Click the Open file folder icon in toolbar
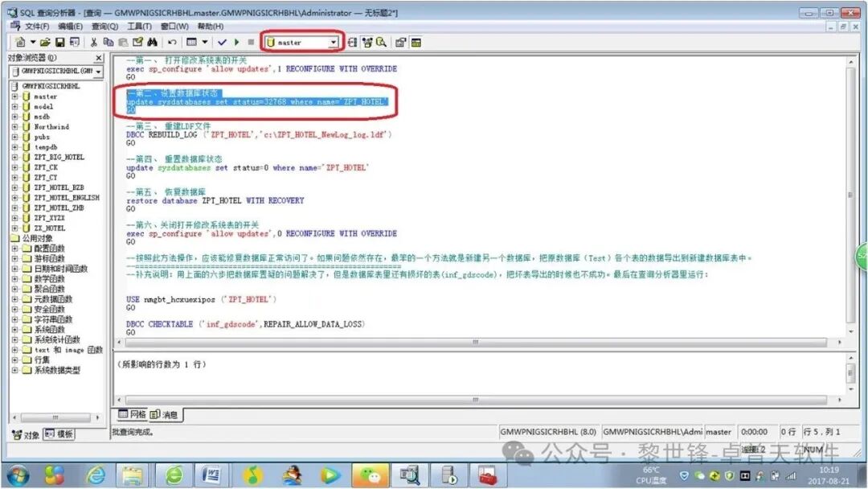 pos(46,42)
